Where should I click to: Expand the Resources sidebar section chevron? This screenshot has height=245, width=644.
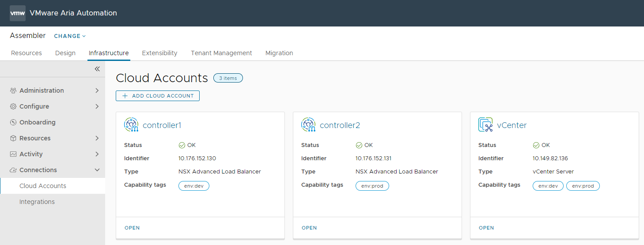point(97,138)
